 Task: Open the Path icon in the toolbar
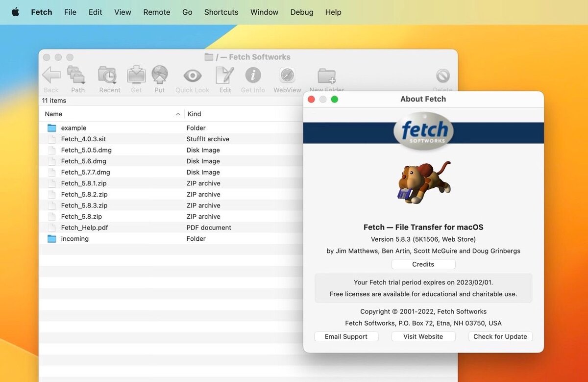[x=77, y=75]
